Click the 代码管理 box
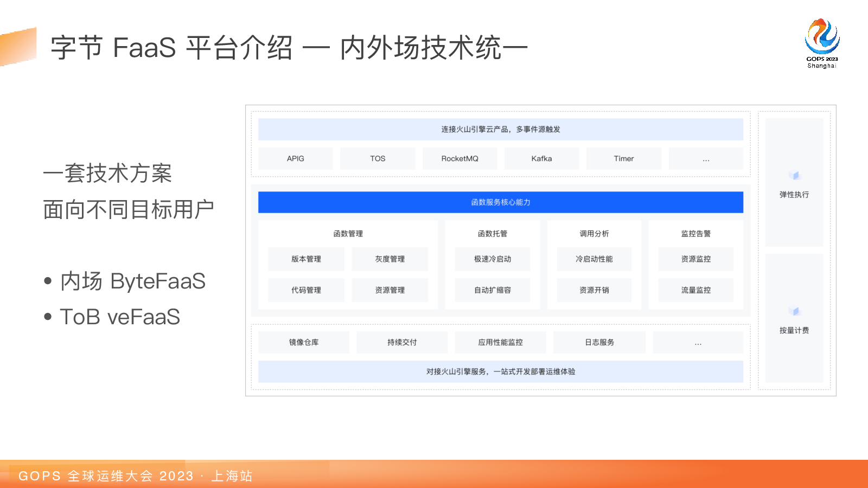 [x=306, y=290]
